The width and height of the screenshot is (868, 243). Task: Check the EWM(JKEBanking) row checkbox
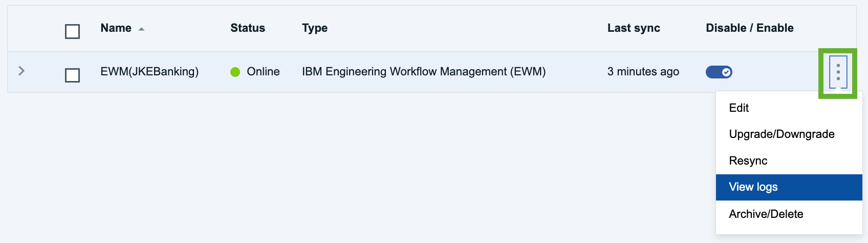point(72,75)
